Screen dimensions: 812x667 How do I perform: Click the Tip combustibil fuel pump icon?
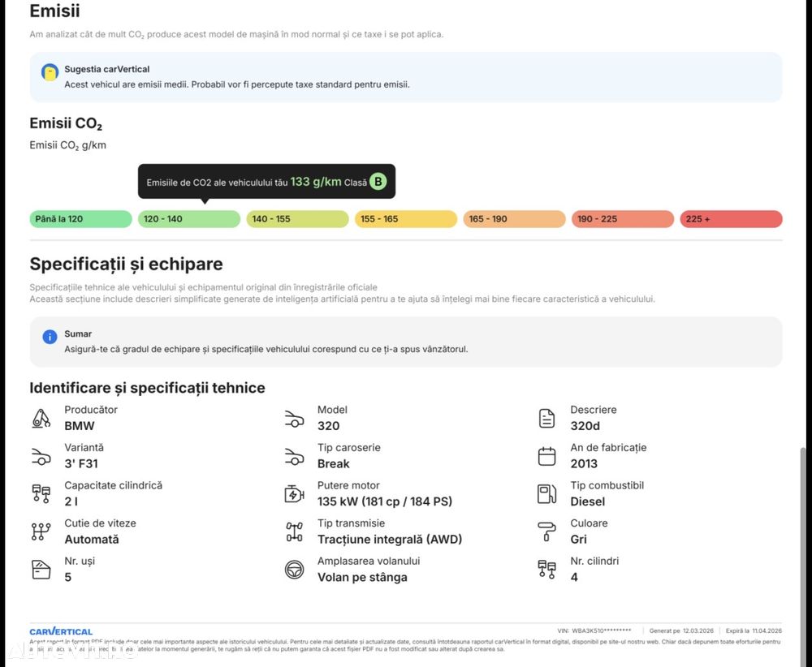click(x=546, y=493)
